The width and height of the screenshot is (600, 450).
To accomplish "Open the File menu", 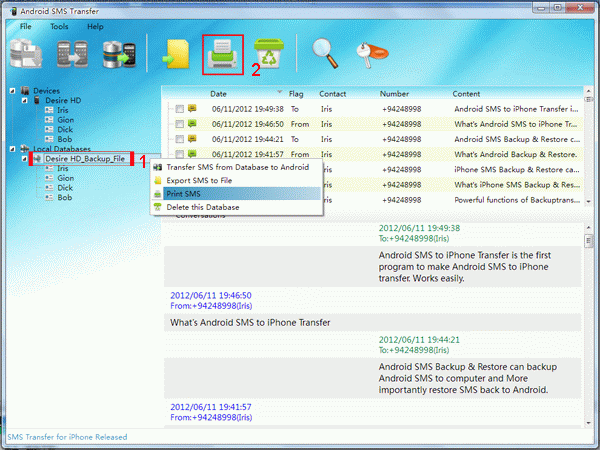I will 26,26.
